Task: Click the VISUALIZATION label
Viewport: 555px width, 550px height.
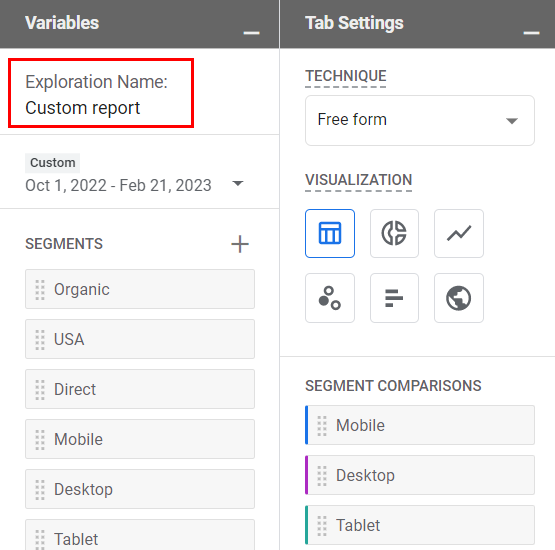Action: click(x=359, y=180)
